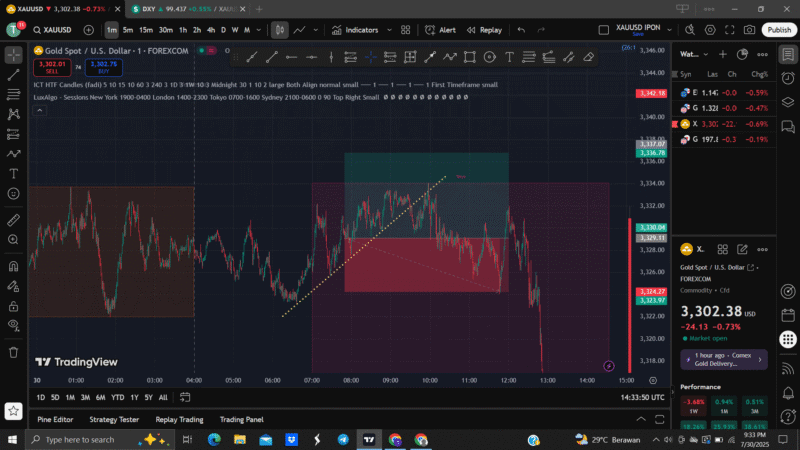800x450 pixels.
Task: Toggle lock all drawings icon
Action: [14, 306]
